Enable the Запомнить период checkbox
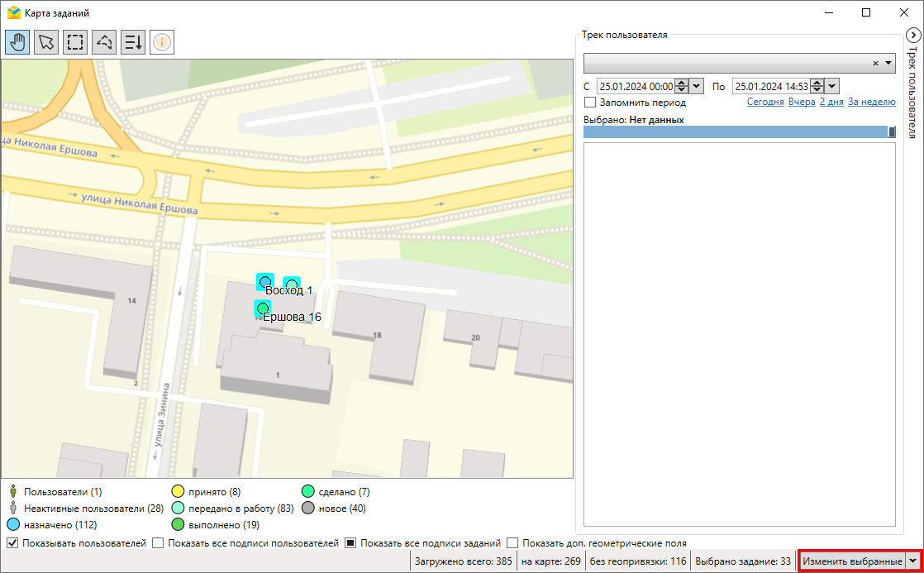 pos(590,103)
